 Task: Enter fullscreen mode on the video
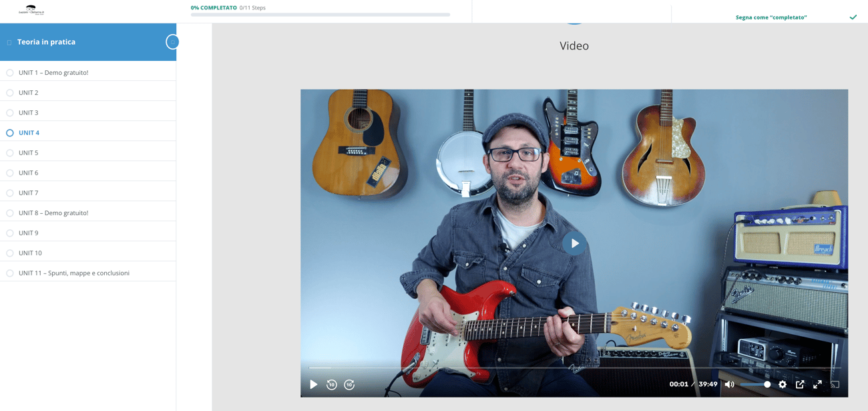[x=817, y=384]
